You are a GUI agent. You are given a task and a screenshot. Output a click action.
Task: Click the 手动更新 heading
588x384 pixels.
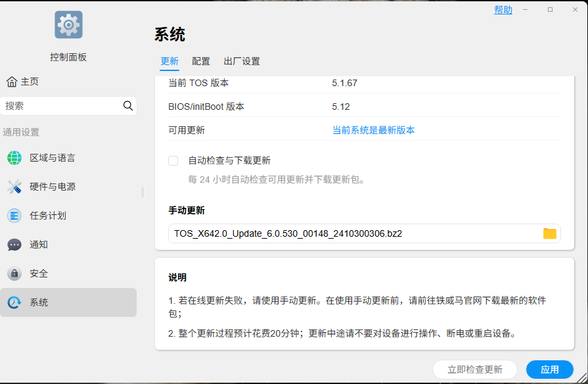[x=187, y=210]
